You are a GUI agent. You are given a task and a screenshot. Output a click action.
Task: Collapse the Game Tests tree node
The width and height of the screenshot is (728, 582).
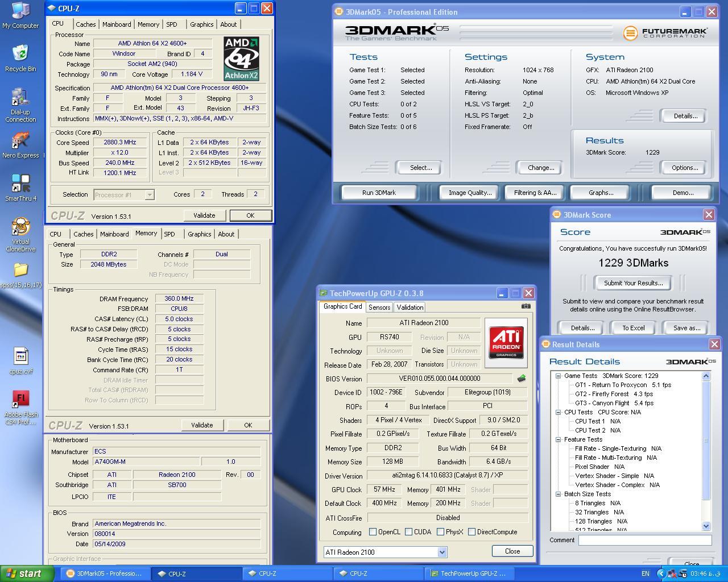[x=559, y=376]
